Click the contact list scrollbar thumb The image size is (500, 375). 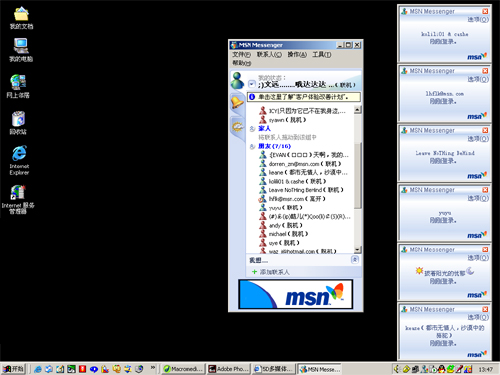357,176
